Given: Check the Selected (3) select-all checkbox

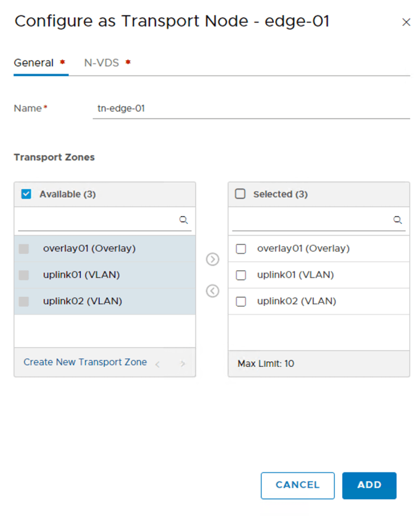Looking at the screenshot, I should pyautogui.click(x=241, y=194).
